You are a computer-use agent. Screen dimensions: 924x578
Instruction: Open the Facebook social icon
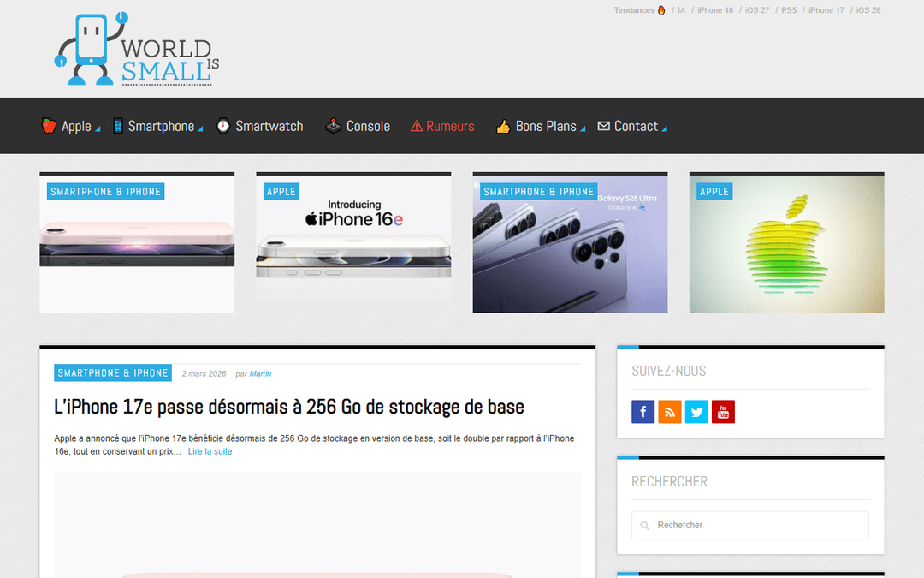(643, 412)
